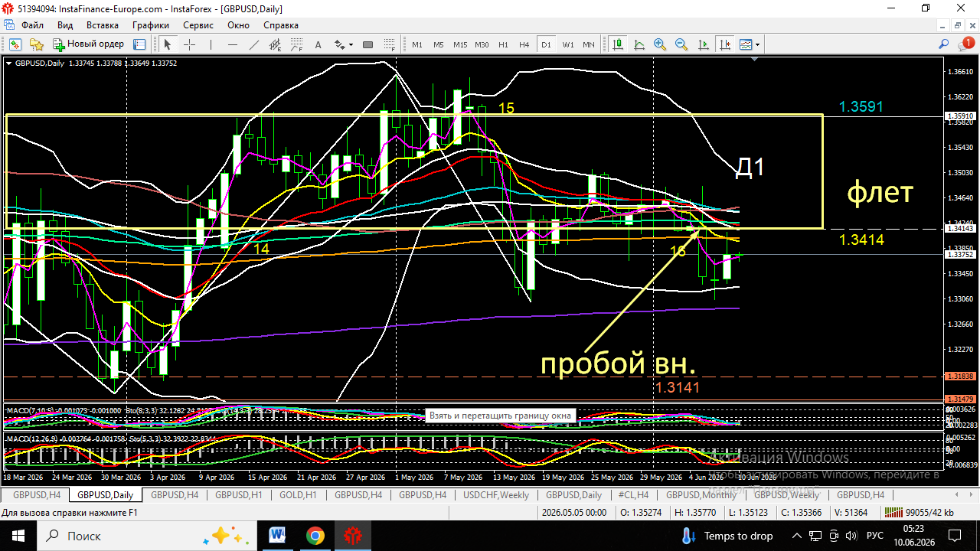Switch to H1 timeframe
The width and height of the screenshot is (980, 551).
503,44
